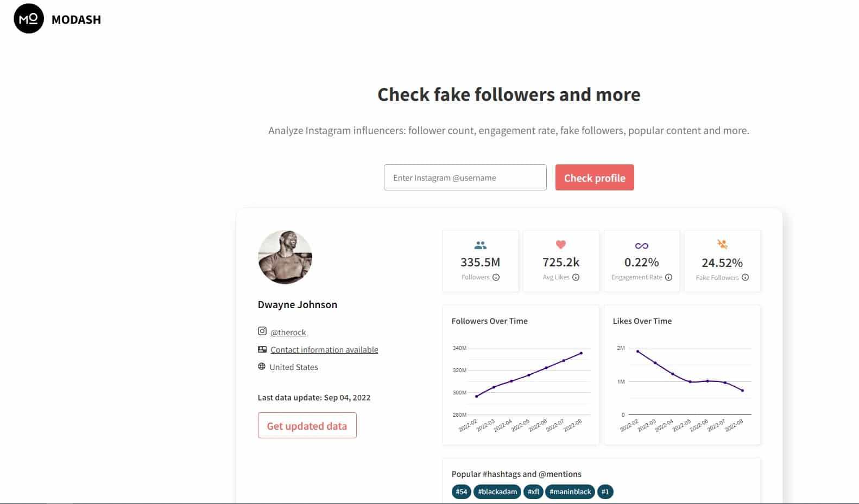Click the contact card icon next to contact info
859x504 pixels.
click(262, 349)
